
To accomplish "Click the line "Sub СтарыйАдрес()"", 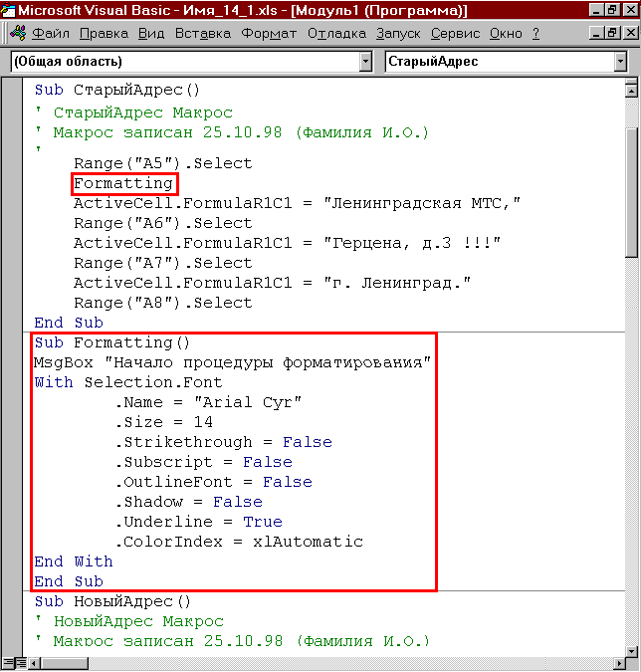I will (x=117, y=90).
